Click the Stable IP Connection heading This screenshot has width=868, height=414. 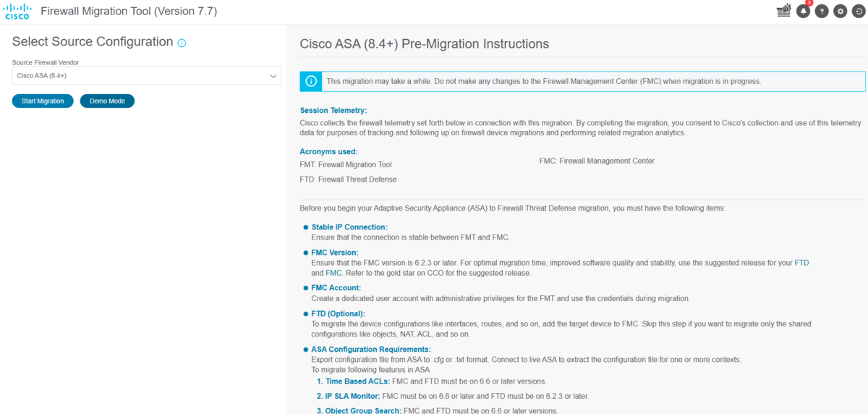tap(349, 227)
